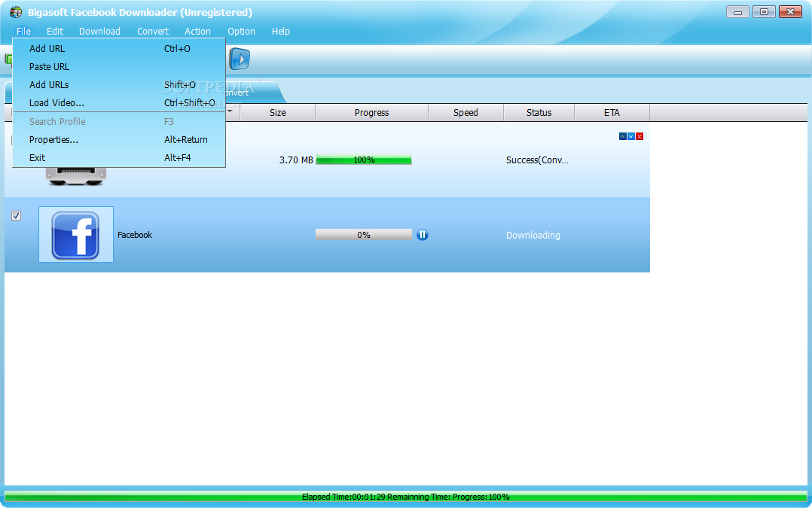The width and height of the screenshot is (812, 508).
Task: Choose Exit from File menu
Action: click(119, 158)
